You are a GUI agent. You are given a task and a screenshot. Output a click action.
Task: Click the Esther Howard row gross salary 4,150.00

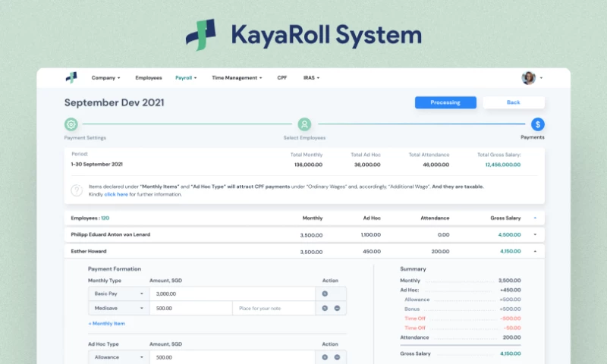510,252
